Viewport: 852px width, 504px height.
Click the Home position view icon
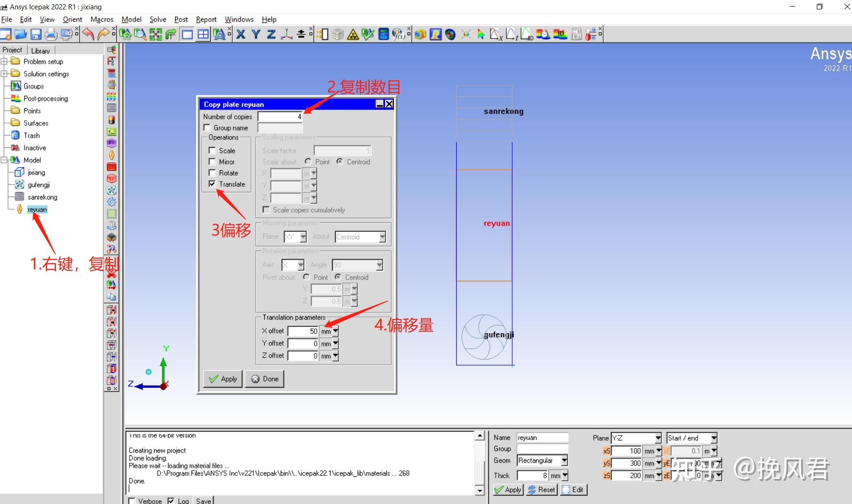(125, 34)
